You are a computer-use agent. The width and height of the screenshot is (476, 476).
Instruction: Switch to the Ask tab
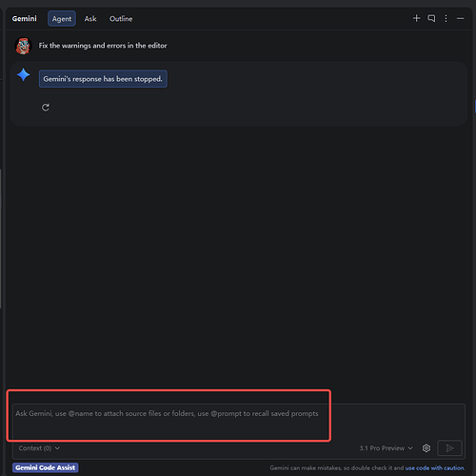[x=90, y=19]
